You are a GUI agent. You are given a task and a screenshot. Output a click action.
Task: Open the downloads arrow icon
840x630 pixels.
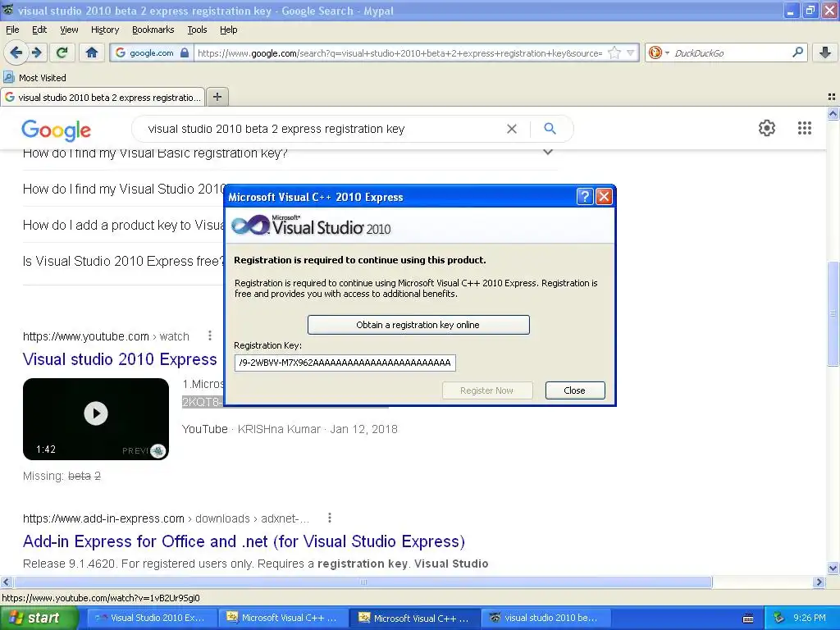[825, 52]
